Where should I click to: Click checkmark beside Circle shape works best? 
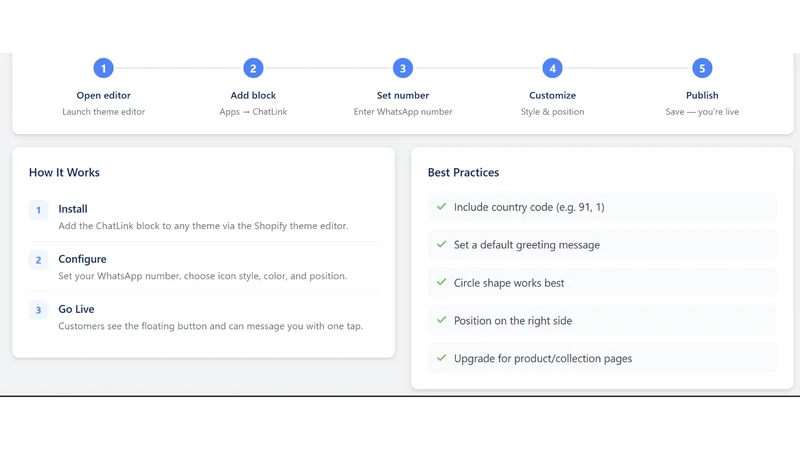point(442,282)
